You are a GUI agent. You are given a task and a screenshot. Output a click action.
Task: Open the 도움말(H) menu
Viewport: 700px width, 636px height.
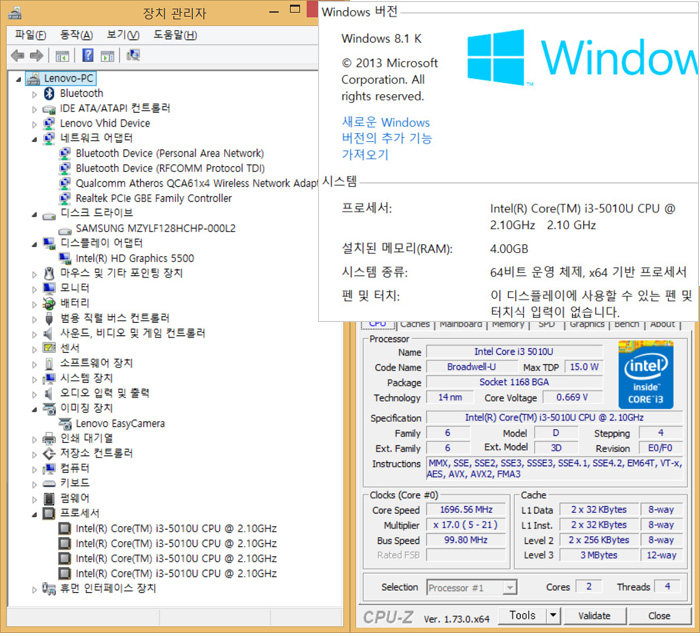click(175, 35)
